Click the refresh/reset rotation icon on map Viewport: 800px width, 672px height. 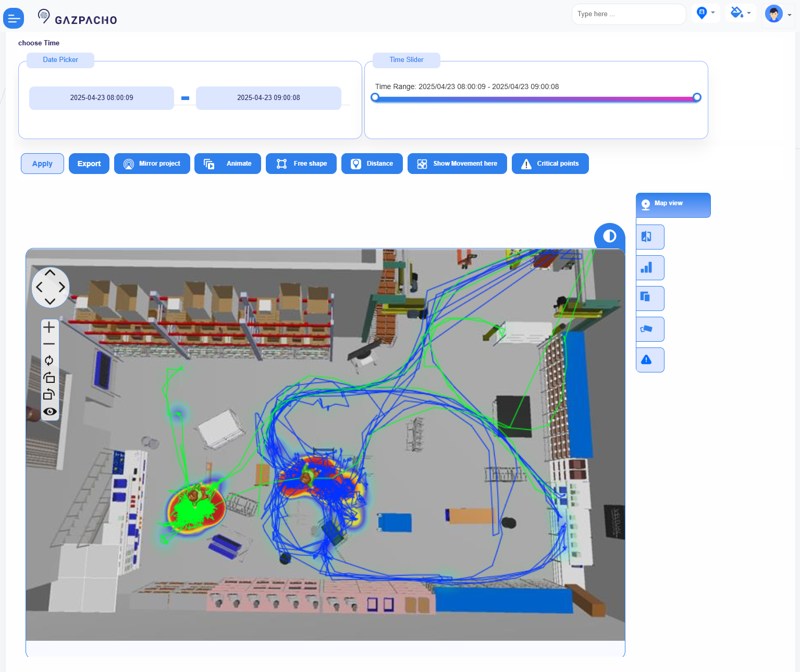point(49,360)
